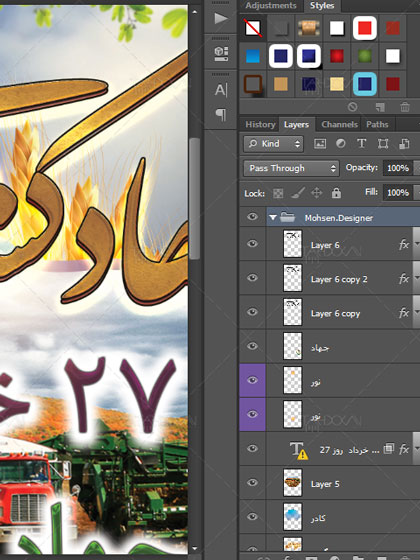The image size is (420, 560).
Task: Collapse the Mohsen.Designer group triangle
Action: pos(273,217)
